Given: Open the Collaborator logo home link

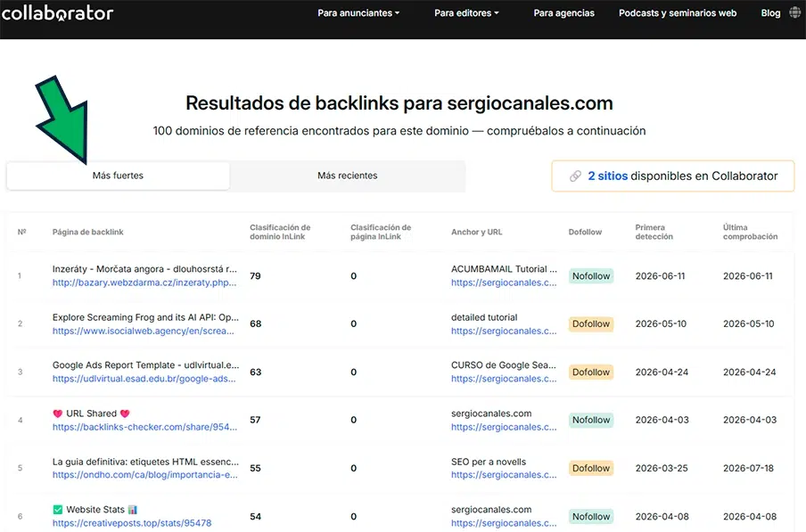Looking at the screenshot, I should [56, 13].
